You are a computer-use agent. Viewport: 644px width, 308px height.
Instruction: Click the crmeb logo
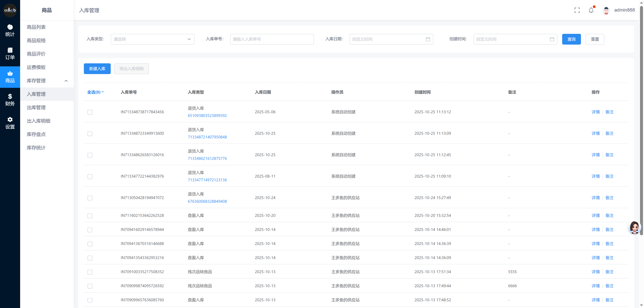10,10
